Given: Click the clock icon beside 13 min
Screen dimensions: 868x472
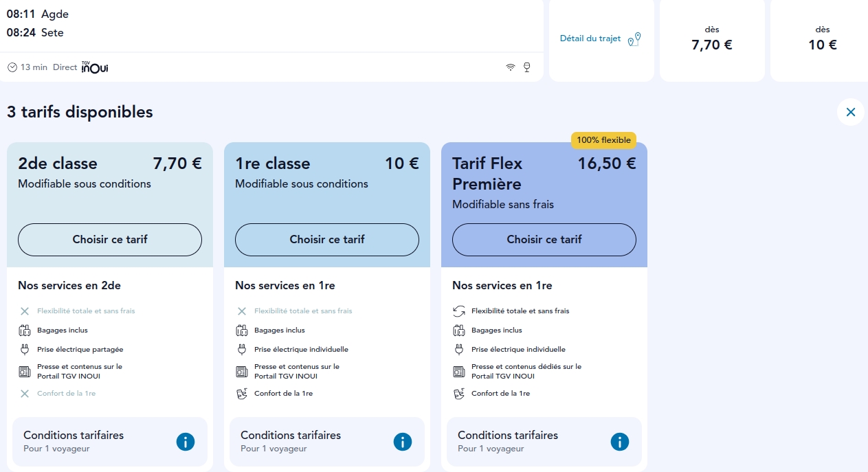Looking at the screenshot, I should point(12,67).
